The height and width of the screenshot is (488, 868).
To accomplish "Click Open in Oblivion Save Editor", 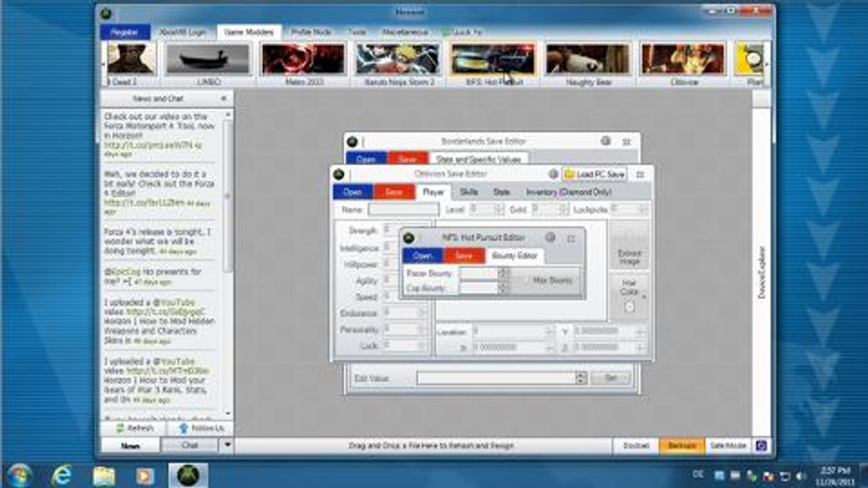I will click(x=353, y=192).
